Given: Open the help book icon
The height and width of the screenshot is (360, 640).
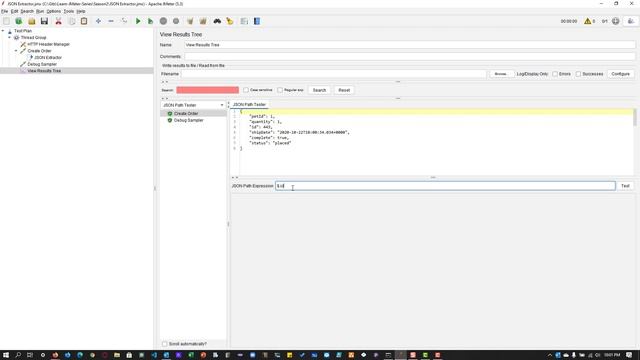Looking at the screenshot, I should click(257, 21).
